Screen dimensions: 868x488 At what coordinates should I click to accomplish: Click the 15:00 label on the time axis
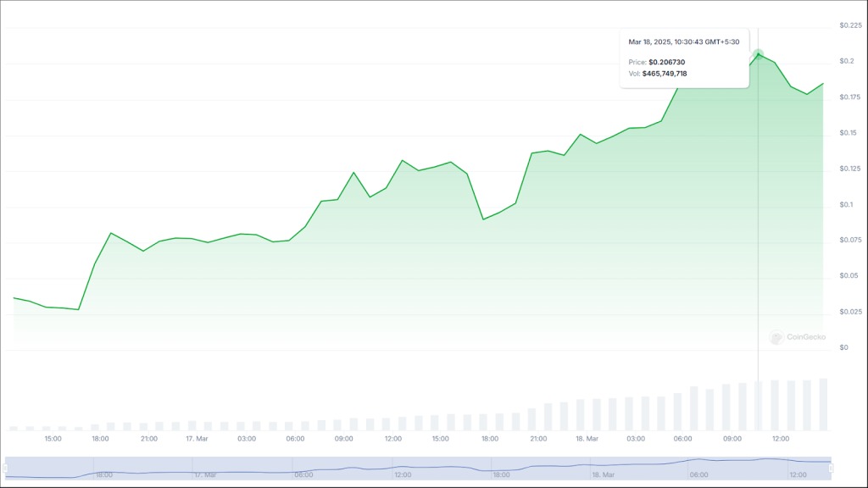tap(54, 439)
